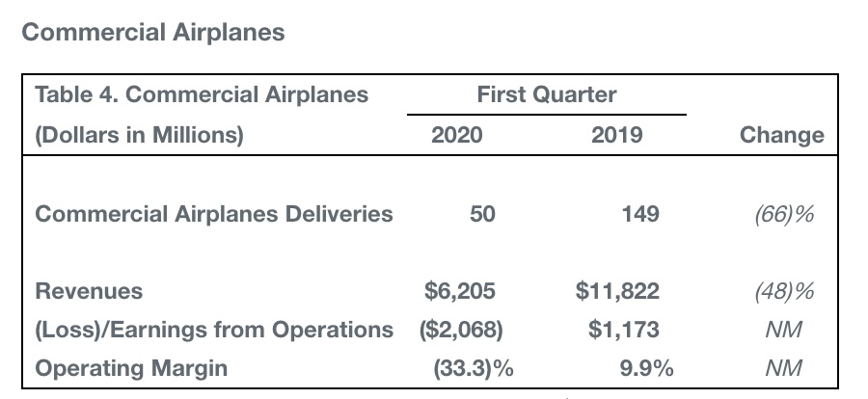Image resolution: width=868 pixels, height=399 pixels.
Task: Click the 2019 deliveries value 149
Action: coord(640,214)
